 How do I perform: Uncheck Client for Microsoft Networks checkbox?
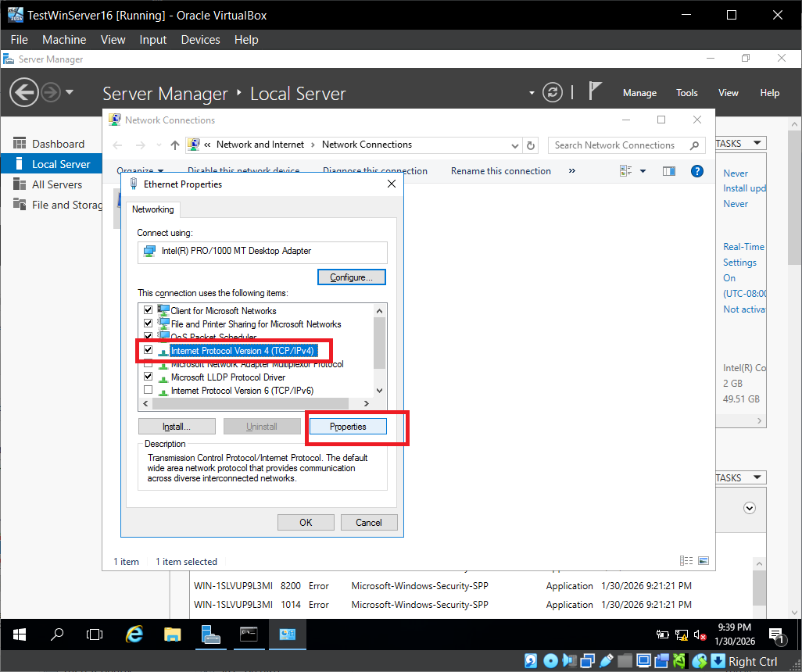point(148,311)
